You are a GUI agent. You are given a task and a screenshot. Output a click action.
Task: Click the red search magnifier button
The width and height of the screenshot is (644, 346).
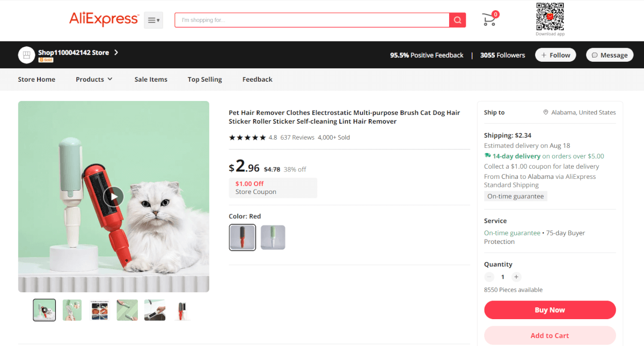tap(457, 20)
